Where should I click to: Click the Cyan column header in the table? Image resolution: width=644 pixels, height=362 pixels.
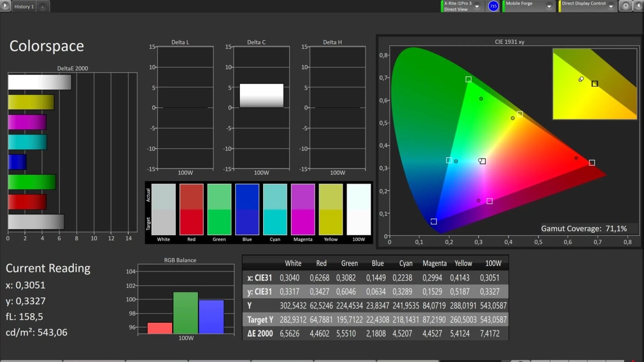pyautogui.click(x=406, y=263)
